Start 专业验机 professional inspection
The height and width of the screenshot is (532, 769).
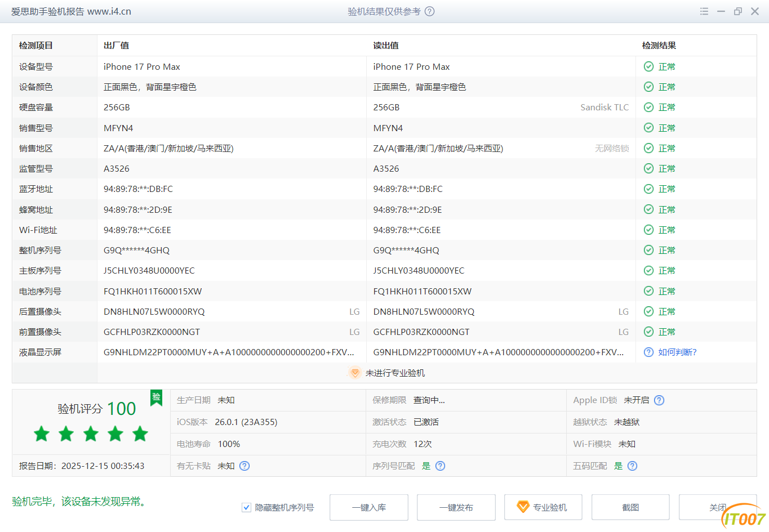point(543,507)
